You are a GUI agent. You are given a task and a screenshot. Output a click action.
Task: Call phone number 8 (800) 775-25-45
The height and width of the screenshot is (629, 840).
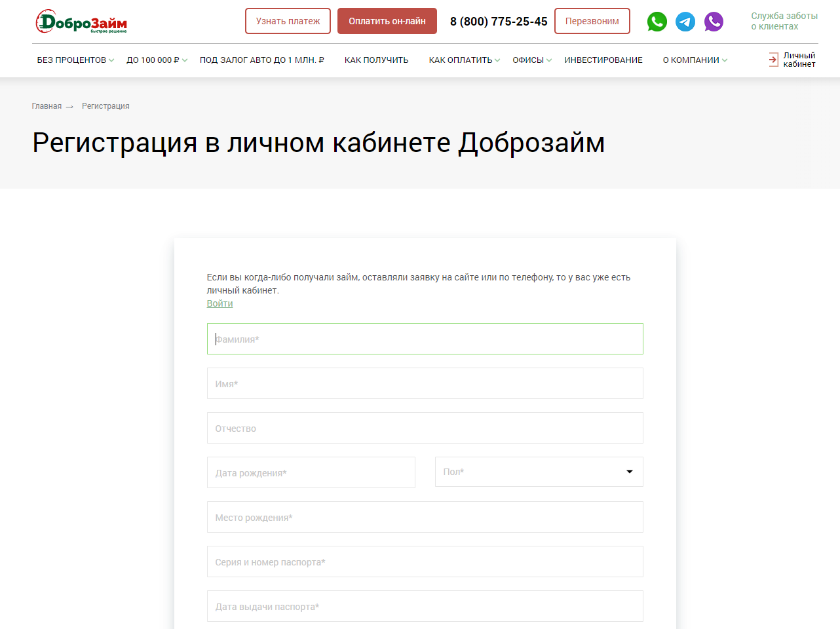(499, 22)
